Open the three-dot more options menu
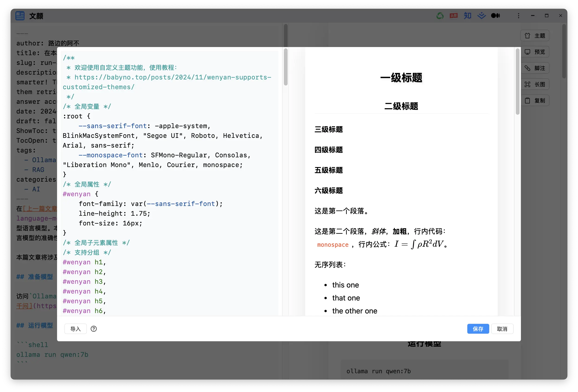 [519, 16]
